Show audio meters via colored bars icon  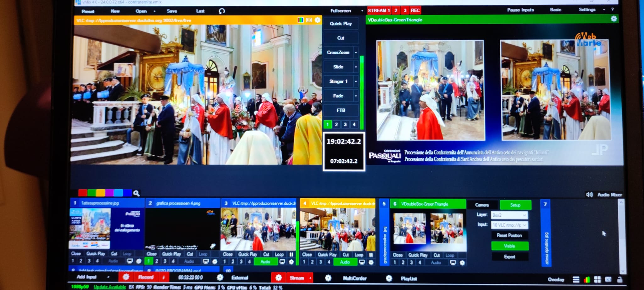tap(586, 280)
